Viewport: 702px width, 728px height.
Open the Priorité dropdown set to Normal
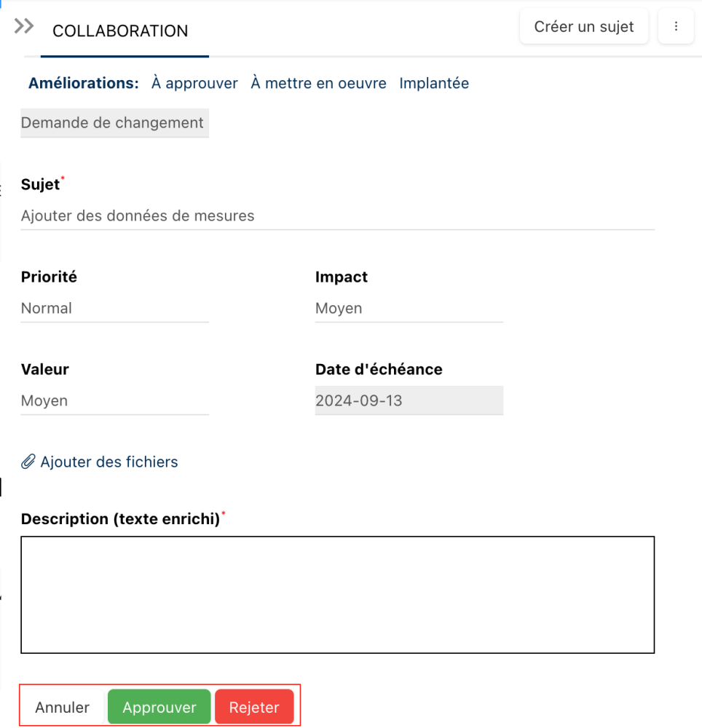tap(114, 309)
